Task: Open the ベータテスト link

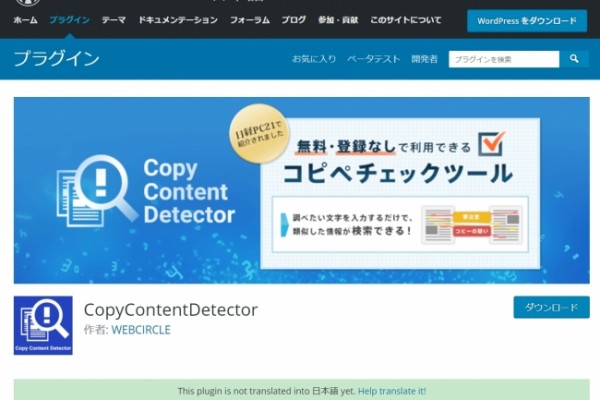Action: pyautogui.click(x=373, y=59)
